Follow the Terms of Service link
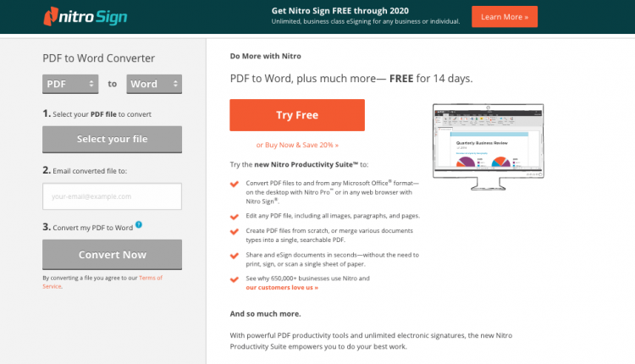The width and height of the screenshot is (635, 364). click(x=148, y=278)
